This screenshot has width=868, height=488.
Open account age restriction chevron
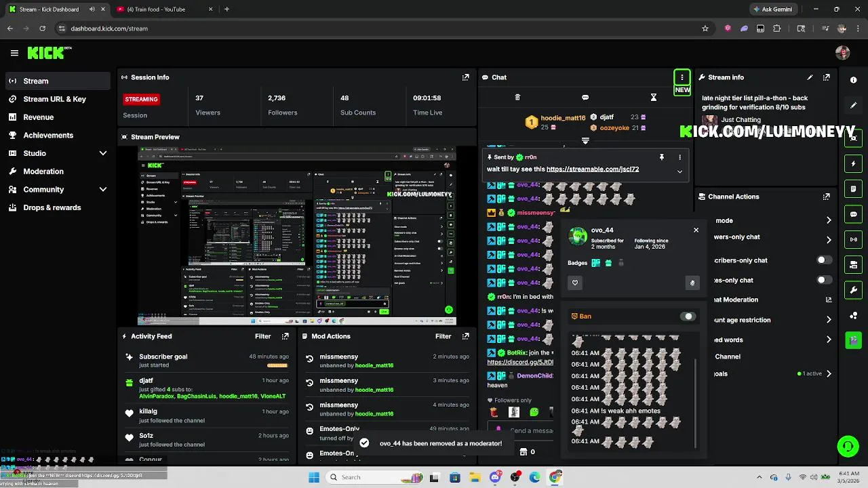pyautogui.click(x=829, y=320)
